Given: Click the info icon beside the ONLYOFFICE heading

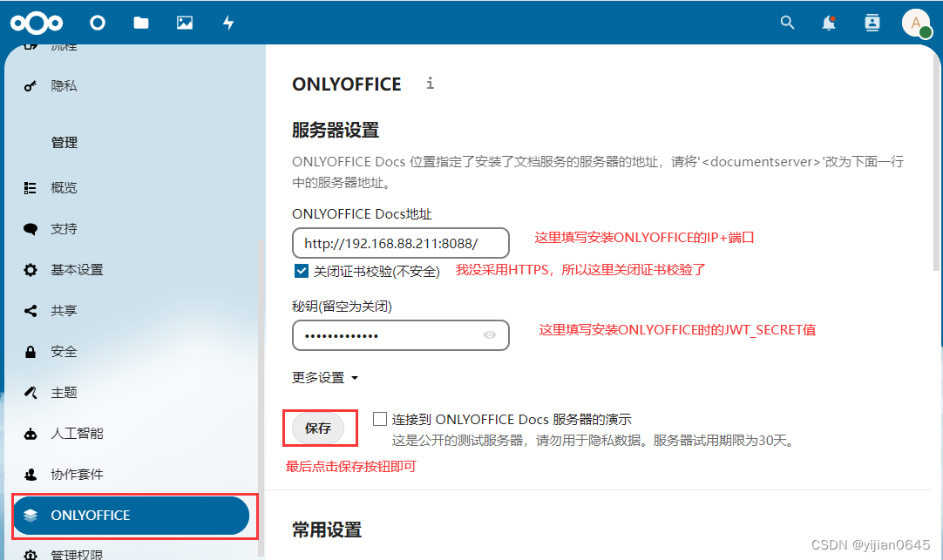Looking at the screenshot, I should (429, 84).
